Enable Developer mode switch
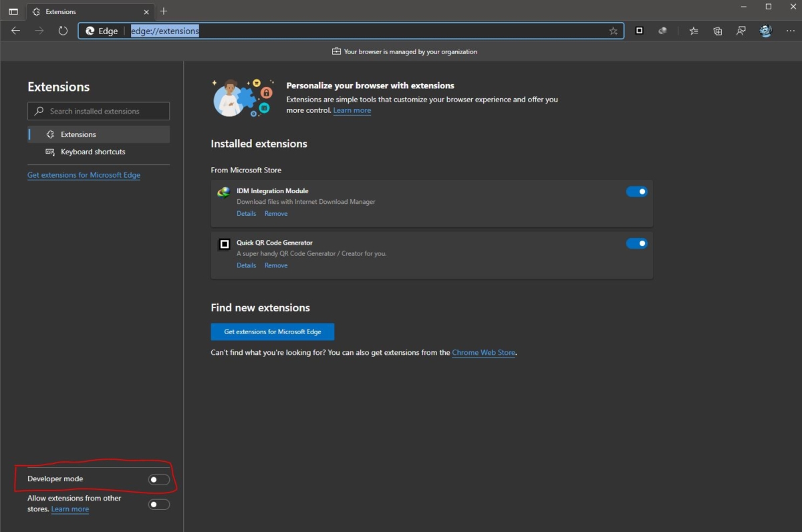802x532 pixels. click(x=158, y=479)
